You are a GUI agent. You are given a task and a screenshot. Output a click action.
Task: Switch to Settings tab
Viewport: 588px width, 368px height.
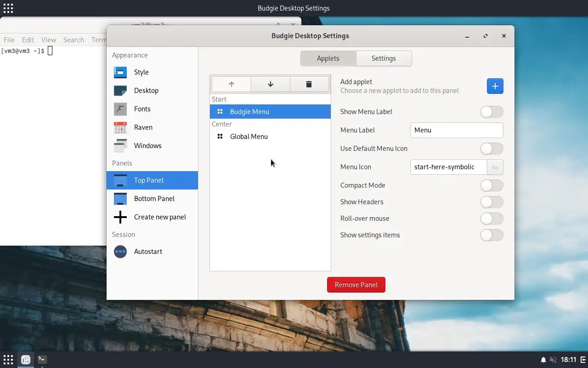384,58
